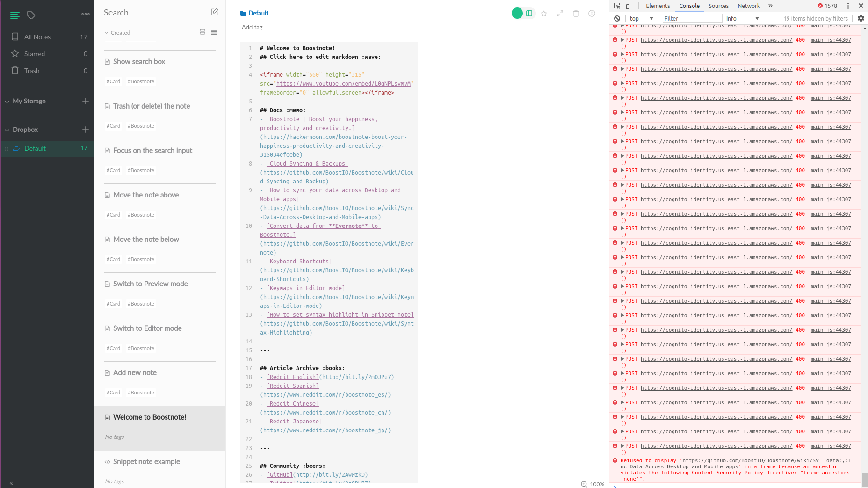
Task: Click the sidebar hamburger menu icon
Action: pyautogui.click(x=14, y=15)
